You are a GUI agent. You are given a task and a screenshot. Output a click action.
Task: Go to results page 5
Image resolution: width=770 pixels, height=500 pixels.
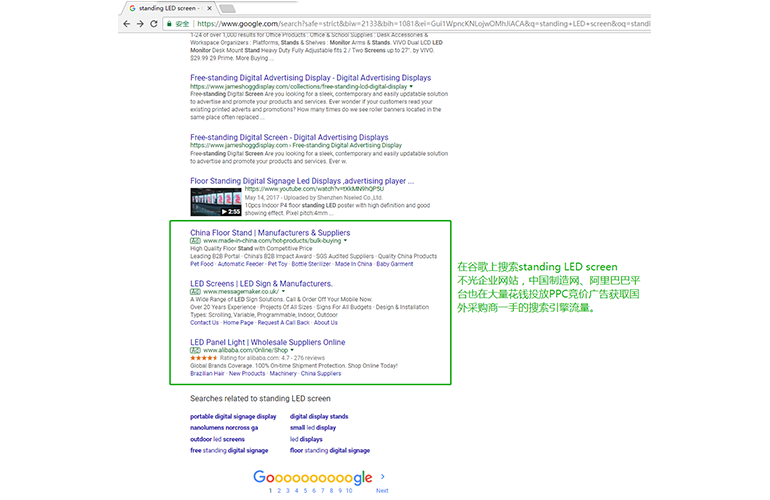tap(305, 491)
